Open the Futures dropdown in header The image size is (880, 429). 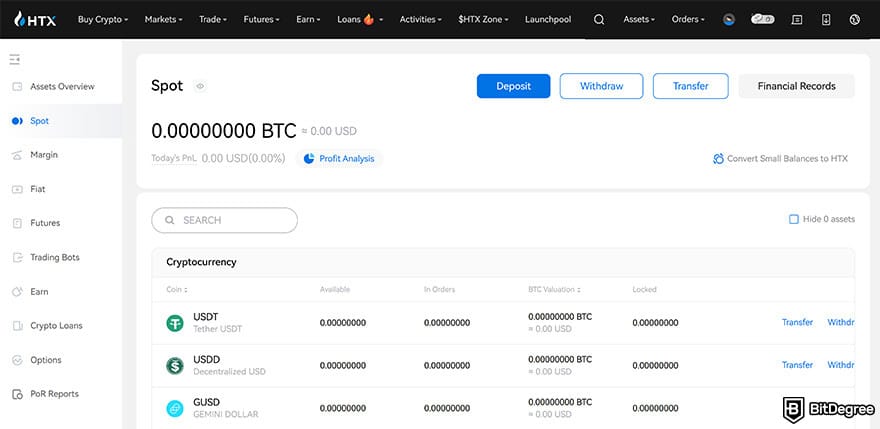coord(262,20)
